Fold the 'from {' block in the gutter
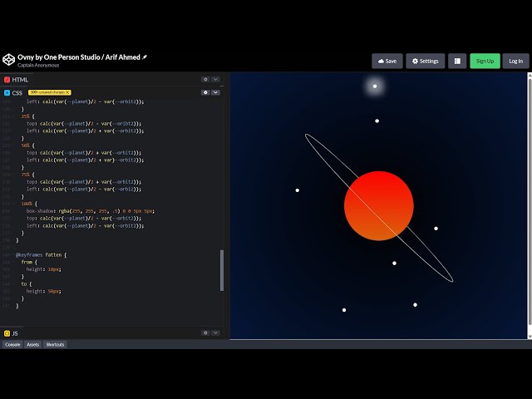 coord(13,262)
